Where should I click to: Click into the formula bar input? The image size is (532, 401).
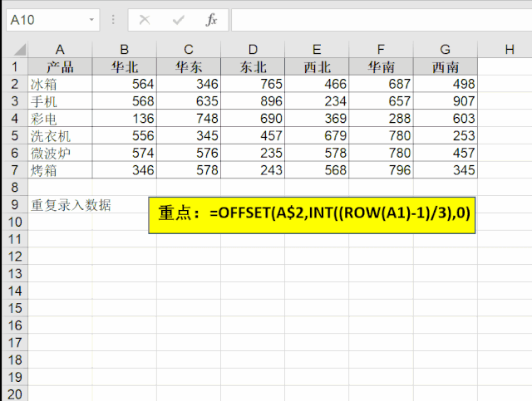coord(382,20)
